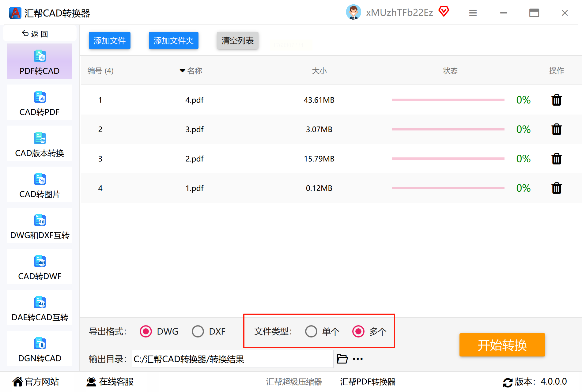Click the three-dots browse directory button
This screenshot has height=392, width=582.
pyautogui.click(x=358, y=359)
